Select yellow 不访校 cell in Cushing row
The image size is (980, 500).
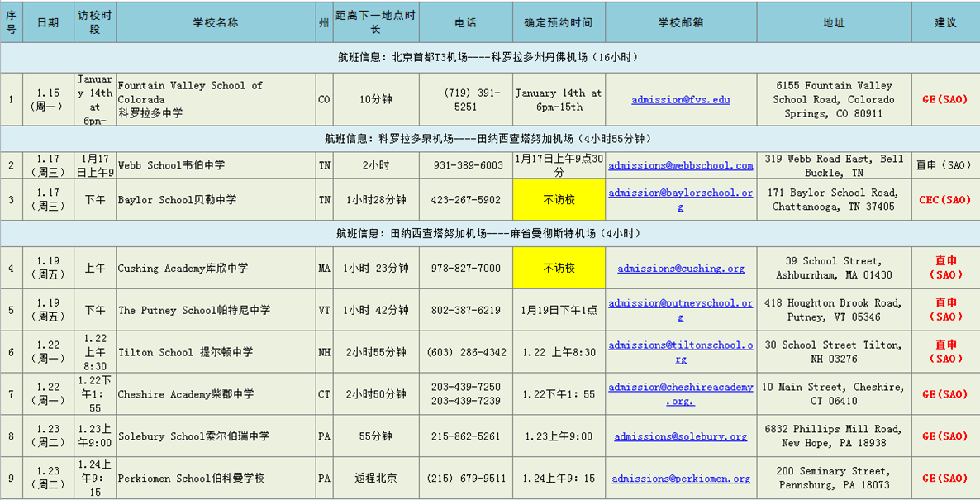click(x=559, y=268)
